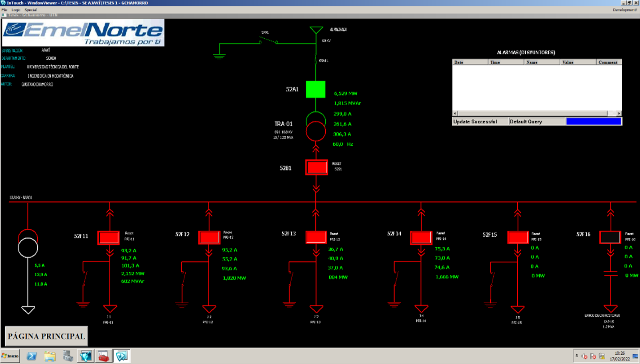Screen dimensions: 640x364
Task: Show hidden tray icons arrow
Action: click(576, 356)
